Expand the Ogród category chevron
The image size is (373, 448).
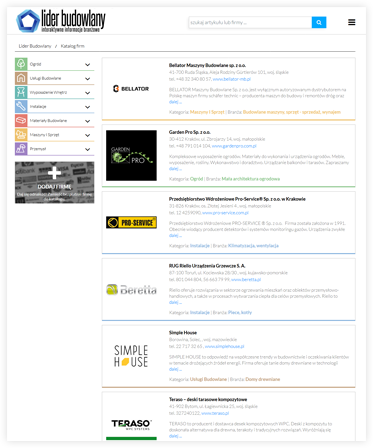[x=87, y=65]
